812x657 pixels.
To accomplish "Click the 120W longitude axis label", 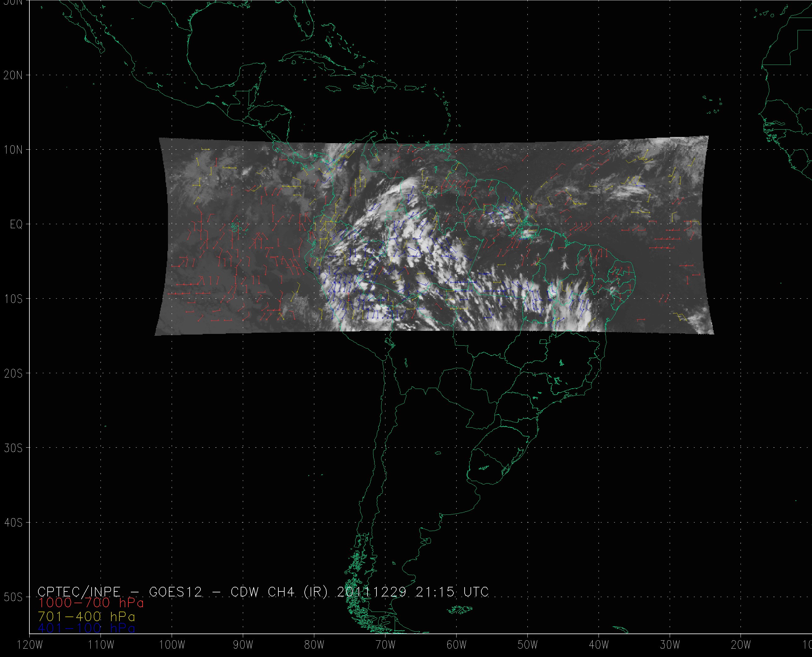I will coord(30,645).
